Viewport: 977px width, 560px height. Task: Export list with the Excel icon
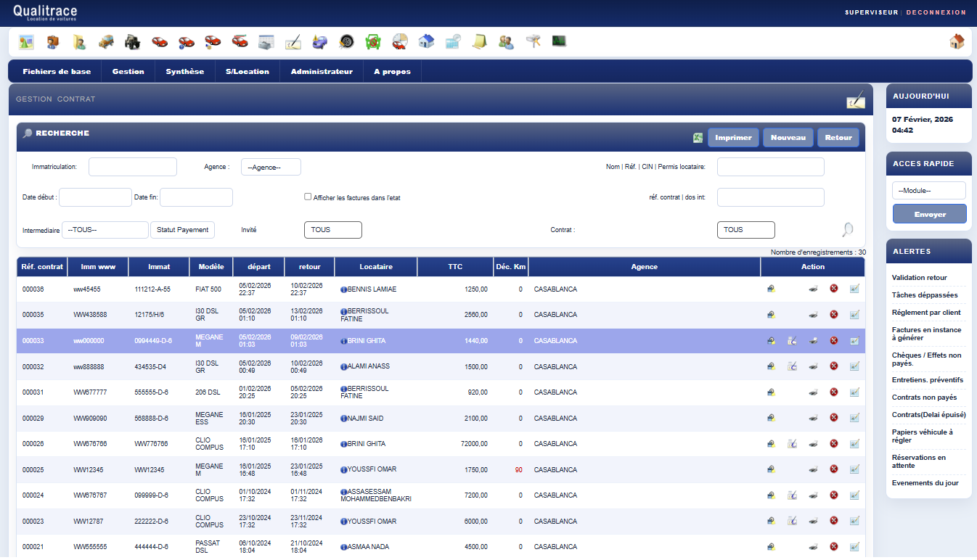point(698,138)
